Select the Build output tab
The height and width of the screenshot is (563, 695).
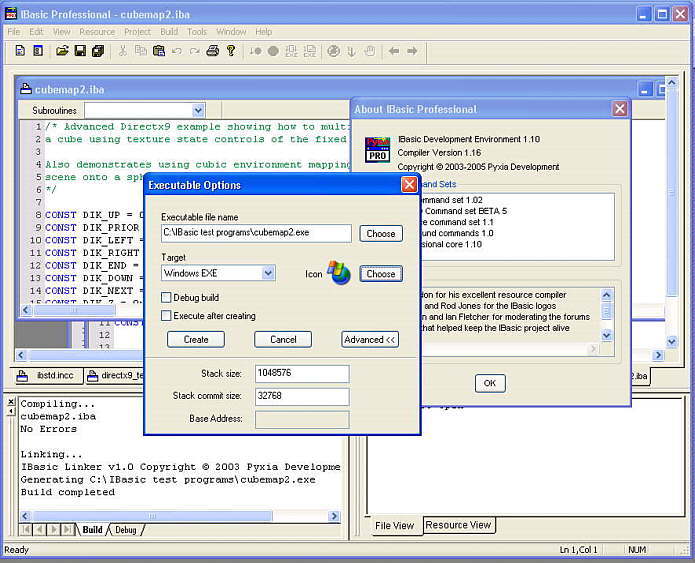tap(92, 530)
